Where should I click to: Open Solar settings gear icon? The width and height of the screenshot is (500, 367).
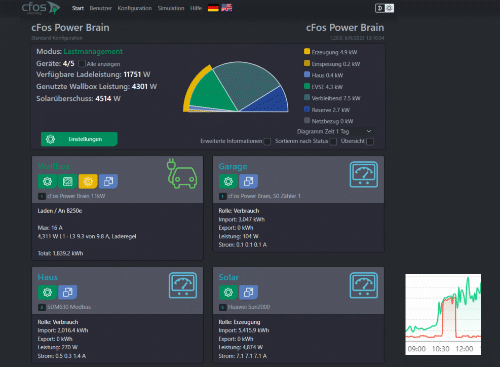pos(228,292)
